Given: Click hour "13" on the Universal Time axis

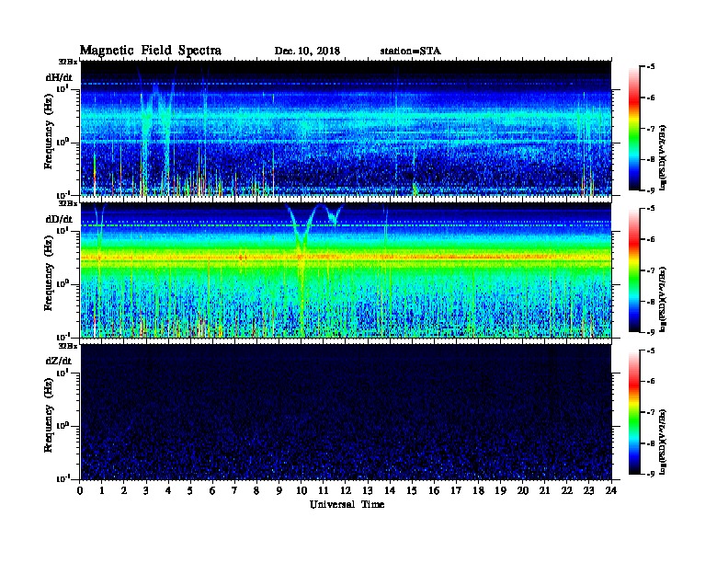Looking at the screenshot, I should click(368, 491).
